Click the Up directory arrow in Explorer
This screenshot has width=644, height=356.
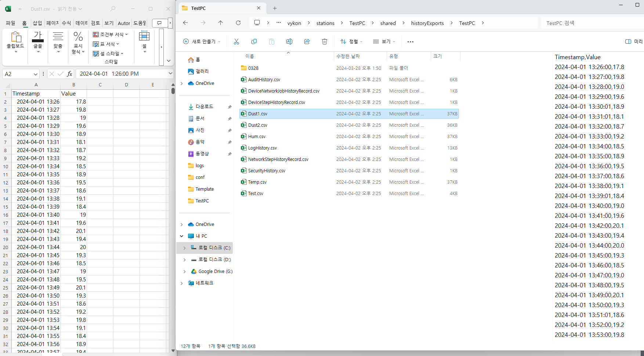[221, 23]
